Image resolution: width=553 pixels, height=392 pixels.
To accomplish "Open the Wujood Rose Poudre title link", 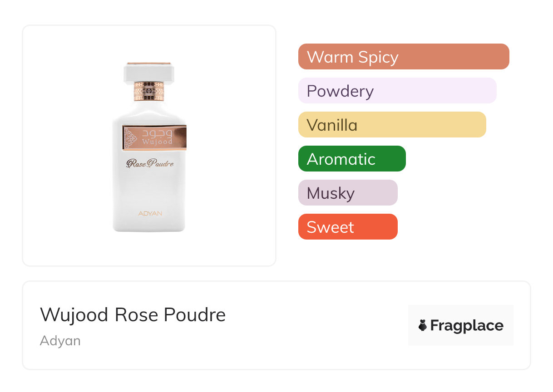I will coord(133,315).
